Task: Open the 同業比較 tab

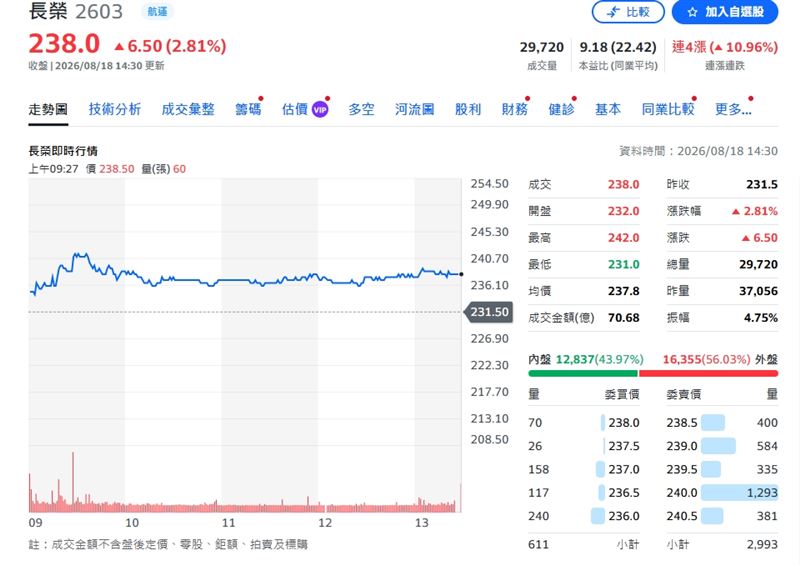Action: [668, 109]
